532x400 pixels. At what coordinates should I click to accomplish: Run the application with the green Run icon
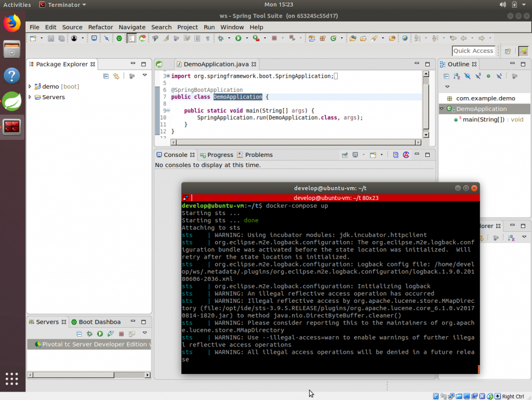click(x=238, y=38)
